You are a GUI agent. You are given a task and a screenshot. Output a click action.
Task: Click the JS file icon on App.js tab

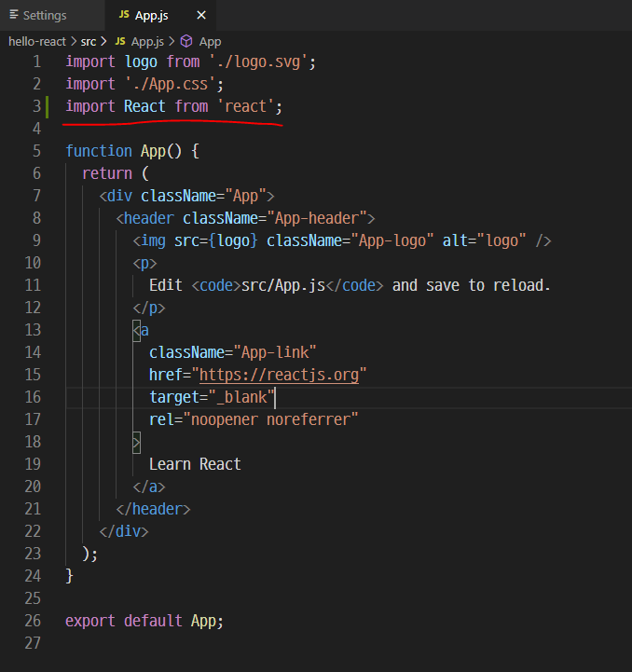point(124,15)
